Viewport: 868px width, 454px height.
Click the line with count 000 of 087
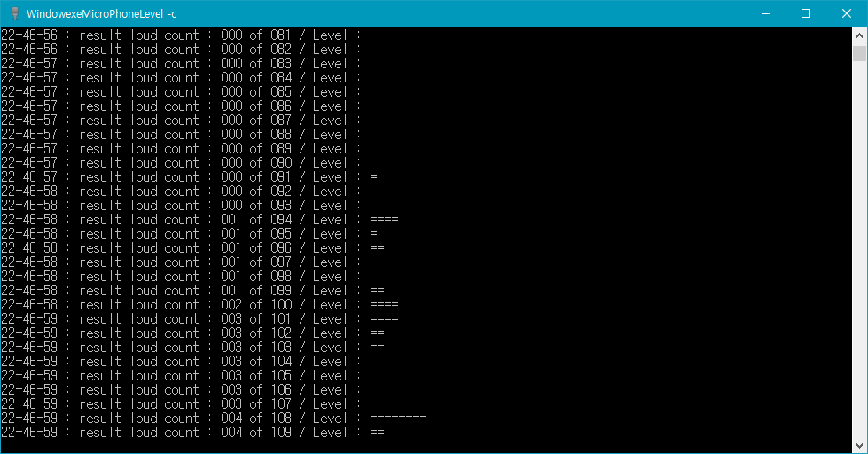click(181, 121)
